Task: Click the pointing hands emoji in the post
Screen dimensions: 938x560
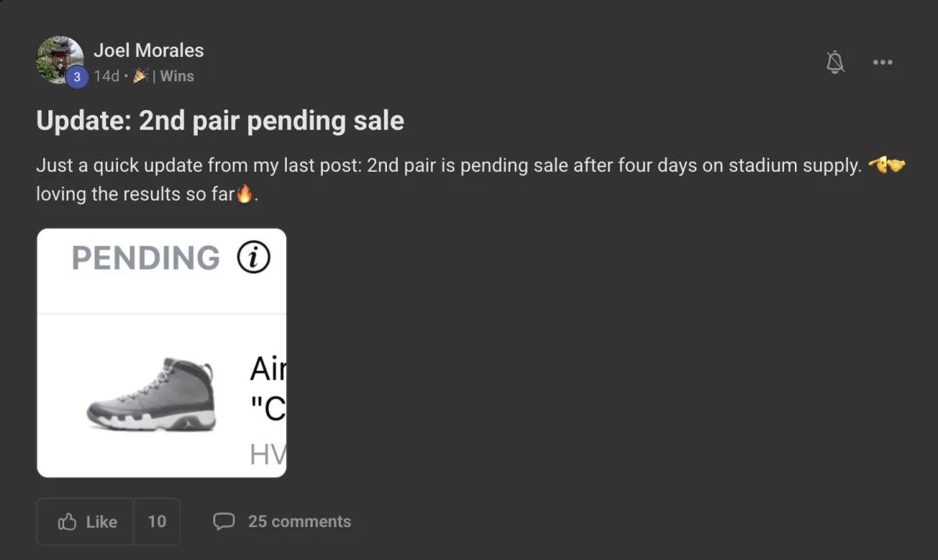Action: pyautogui.click(x=886, y=166)
